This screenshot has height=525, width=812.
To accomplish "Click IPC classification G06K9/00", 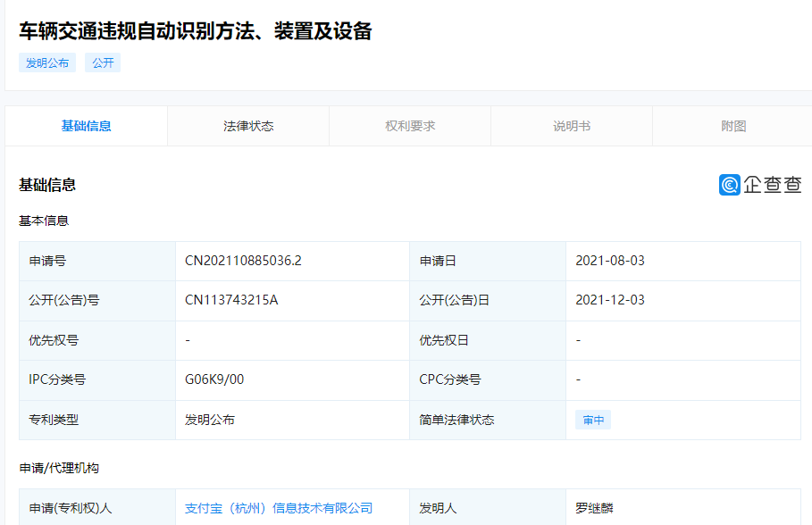I will click(x=214, y=379).
